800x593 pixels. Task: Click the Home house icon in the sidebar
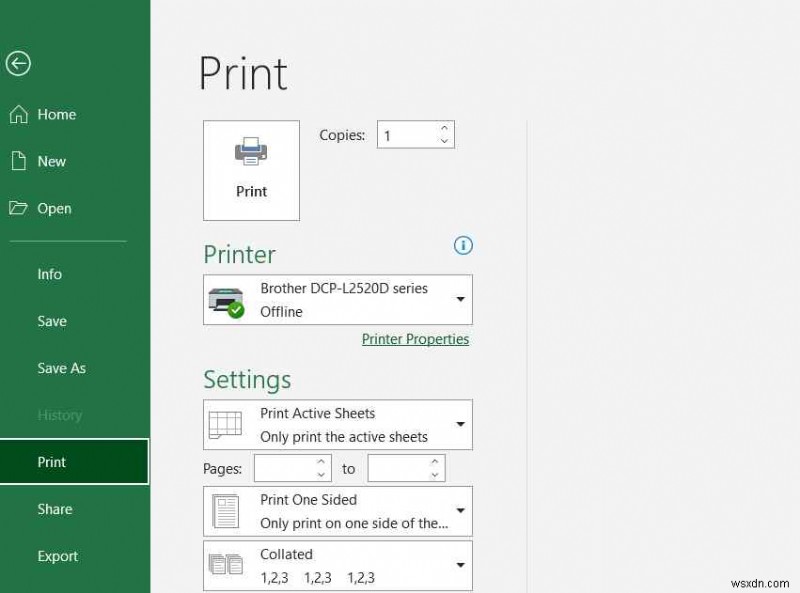click(x=18, y=113)
